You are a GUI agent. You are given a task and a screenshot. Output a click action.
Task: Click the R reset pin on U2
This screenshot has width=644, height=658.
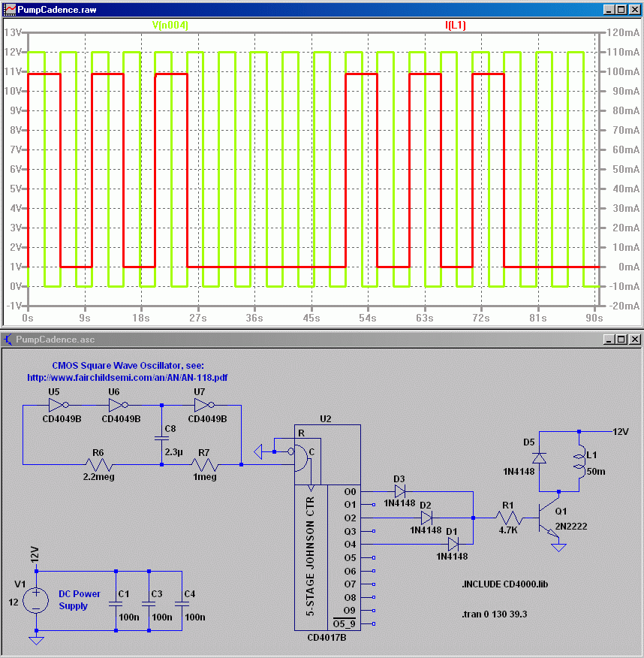point(302,433)
